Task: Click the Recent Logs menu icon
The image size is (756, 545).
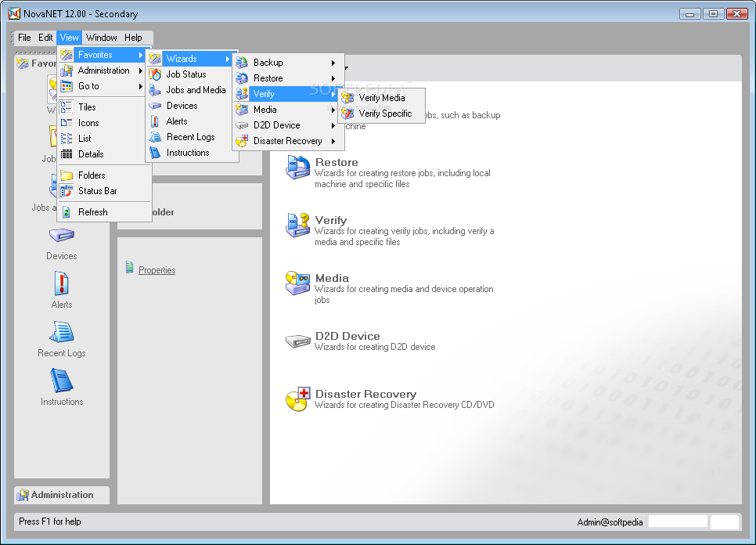Action: (155, 138)
